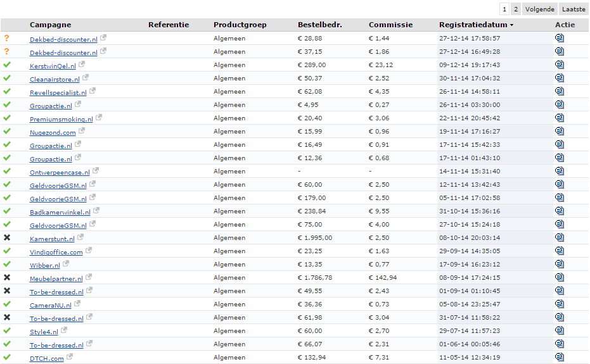
Task: Go to the next page via Volgende
Action: click(x=539, y=9)
